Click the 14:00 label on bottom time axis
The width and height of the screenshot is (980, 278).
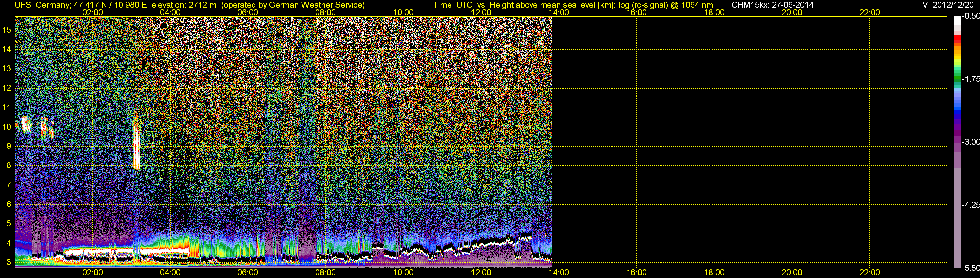click(559, 273)
